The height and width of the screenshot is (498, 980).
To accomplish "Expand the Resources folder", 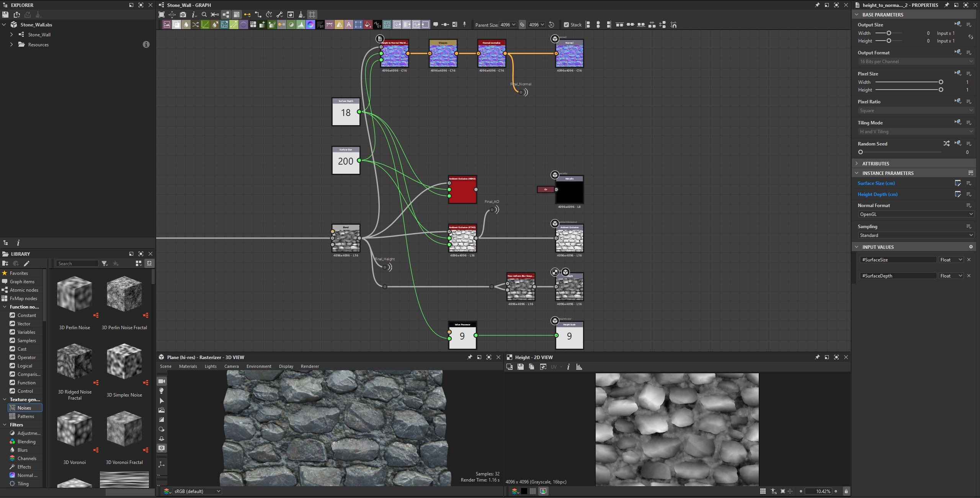I will [x=11, y=44].
